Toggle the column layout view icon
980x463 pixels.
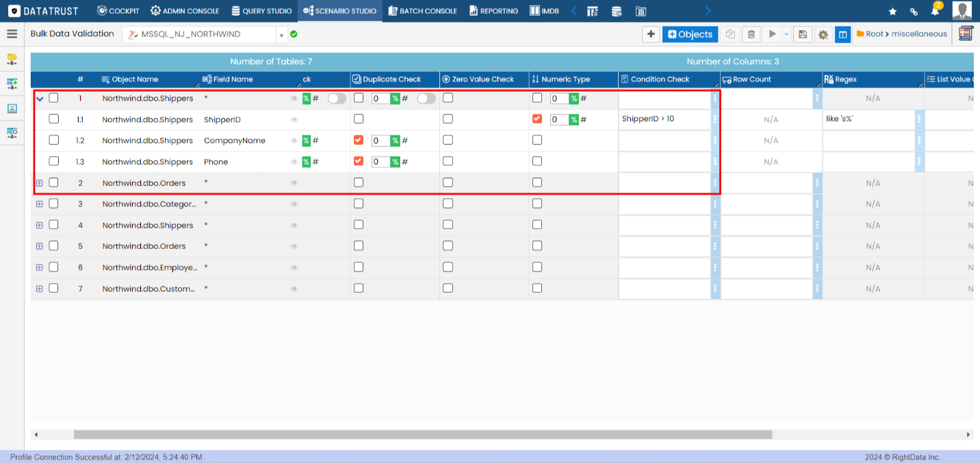(x=843, y=34)
